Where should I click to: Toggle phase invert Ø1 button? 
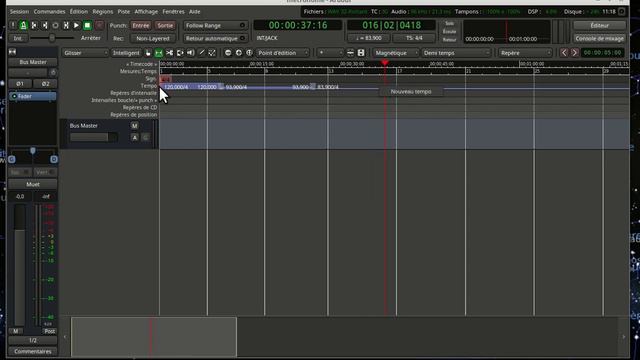click(20, 84)
